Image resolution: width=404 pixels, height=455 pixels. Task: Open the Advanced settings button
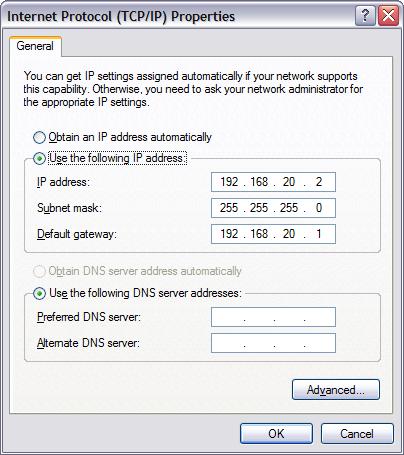tap(336, 389)
